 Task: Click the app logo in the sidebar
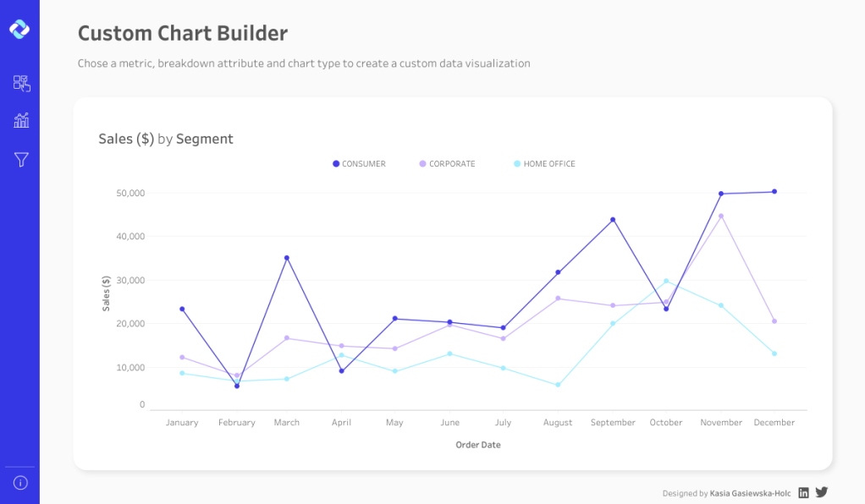pos(19,30)
